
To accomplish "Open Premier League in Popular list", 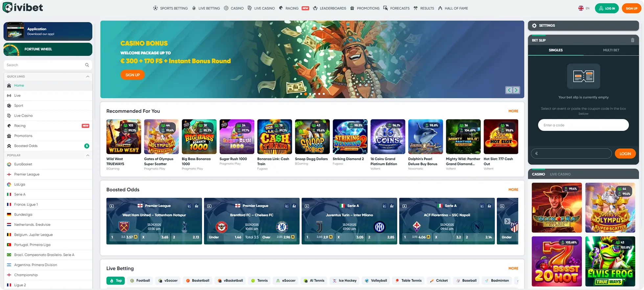I will (48, 174).
